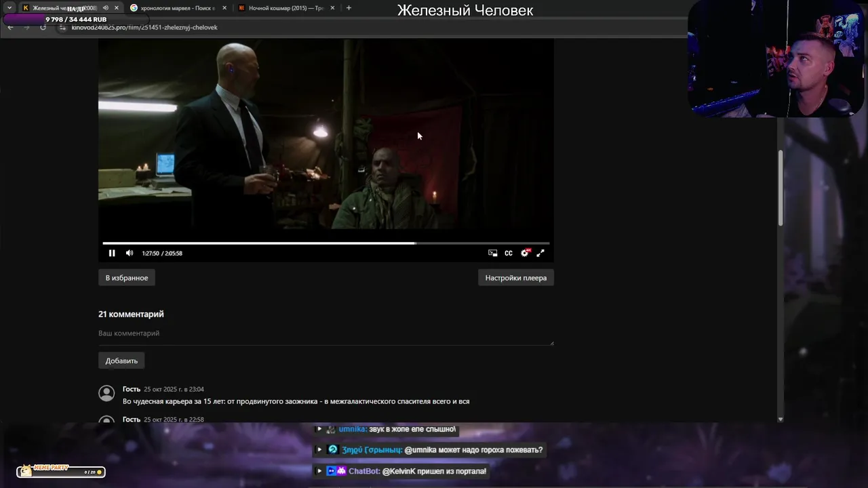Click the Змей Горыныч chat avatar icon
868x488 pixels.
pyautogui.click(x=332, y=449)
